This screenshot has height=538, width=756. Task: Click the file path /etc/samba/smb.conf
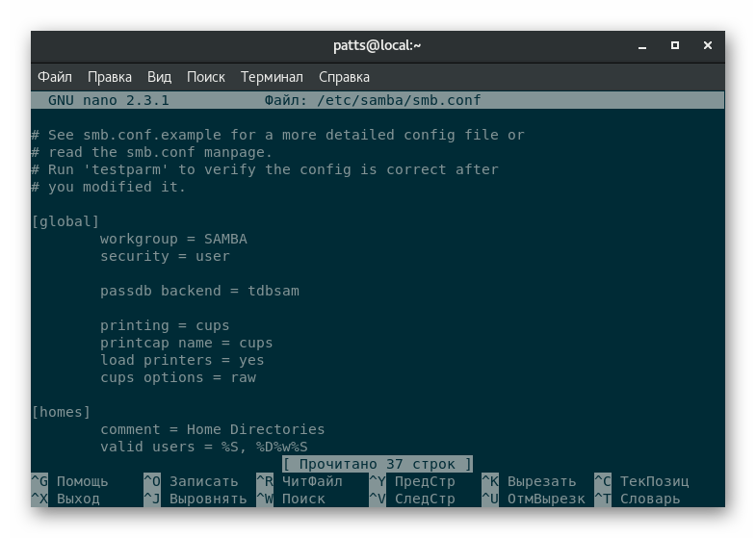399,100
